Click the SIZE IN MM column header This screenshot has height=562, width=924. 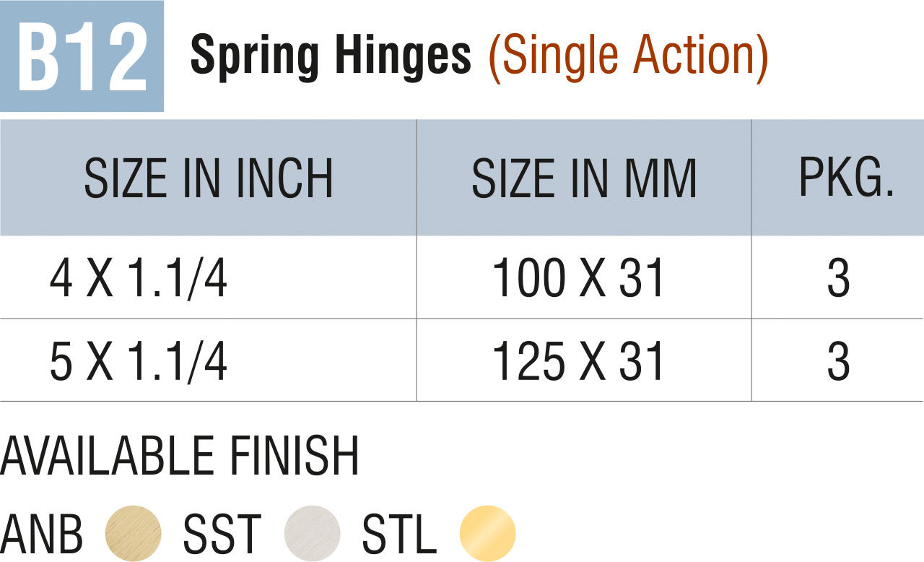click(x=584, y=178)
